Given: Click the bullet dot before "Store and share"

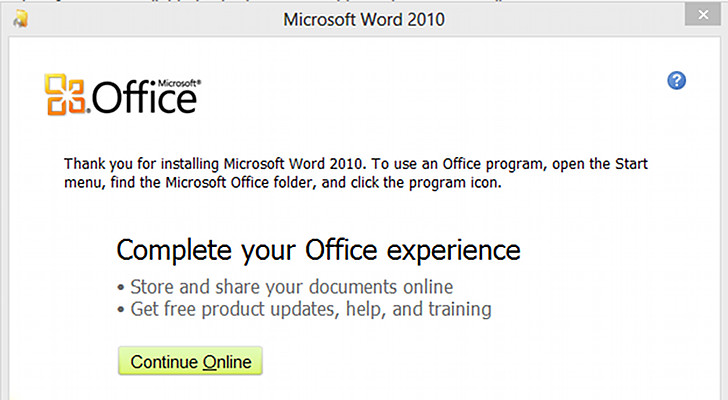Looking at the screenshot, I should [121, 288].
